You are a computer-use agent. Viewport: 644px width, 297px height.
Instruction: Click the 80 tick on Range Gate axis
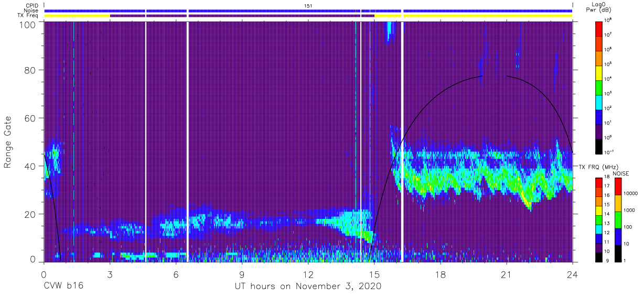[x=29, y=70]
